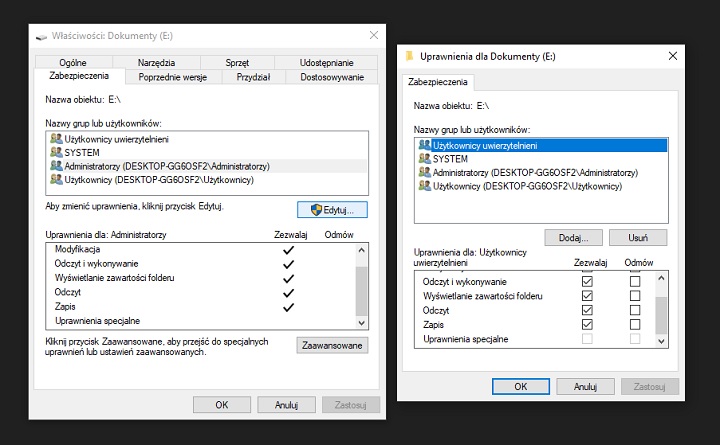Click SYSTEM user icon in permissions dialog

(x=425, y=159)
